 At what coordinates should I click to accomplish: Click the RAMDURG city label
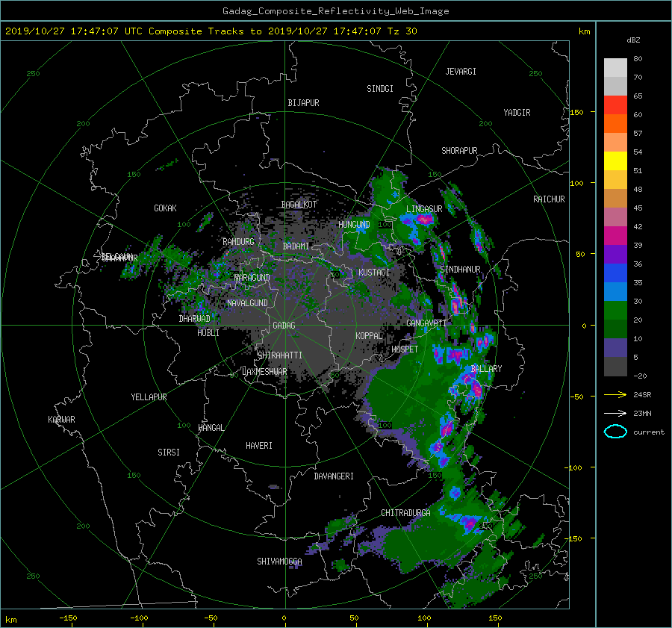[x=238, y=242]
